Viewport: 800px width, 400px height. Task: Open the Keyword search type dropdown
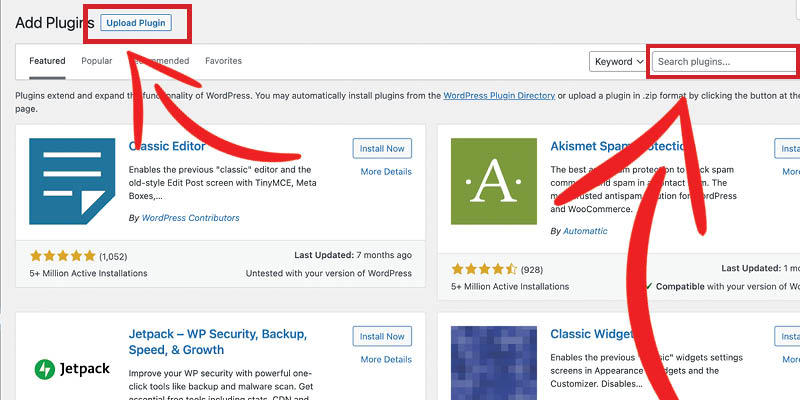(618, 62)
